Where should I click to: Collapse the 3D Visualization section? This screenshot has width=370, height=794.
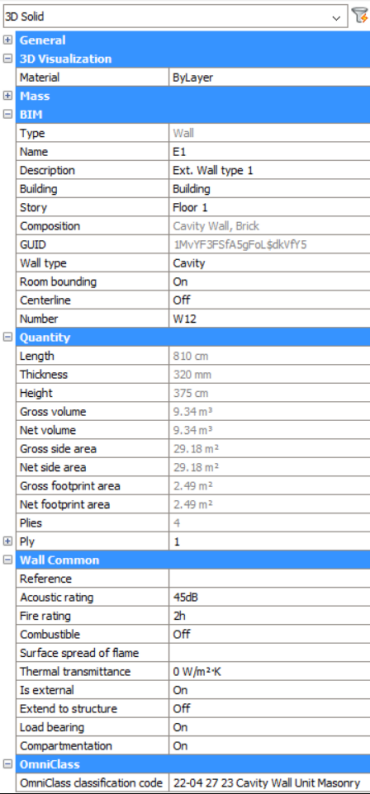[8, 59]
